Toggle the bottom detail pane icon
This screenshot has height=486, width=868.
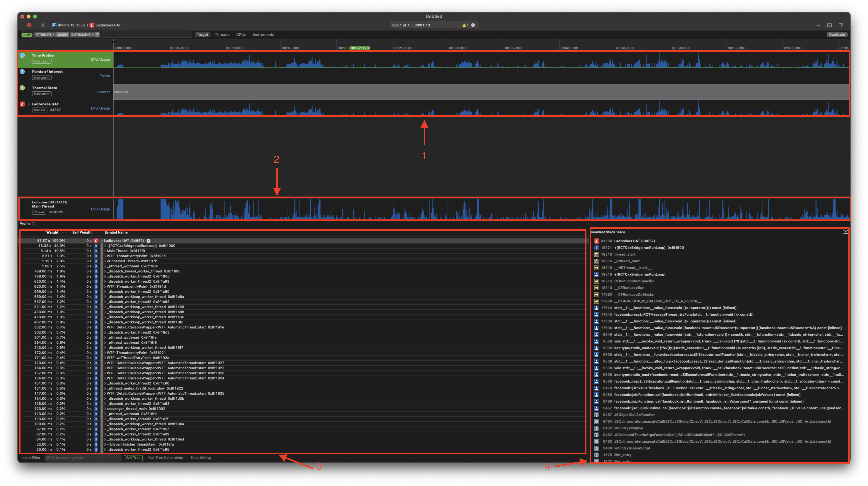click(x=830, y=25)
